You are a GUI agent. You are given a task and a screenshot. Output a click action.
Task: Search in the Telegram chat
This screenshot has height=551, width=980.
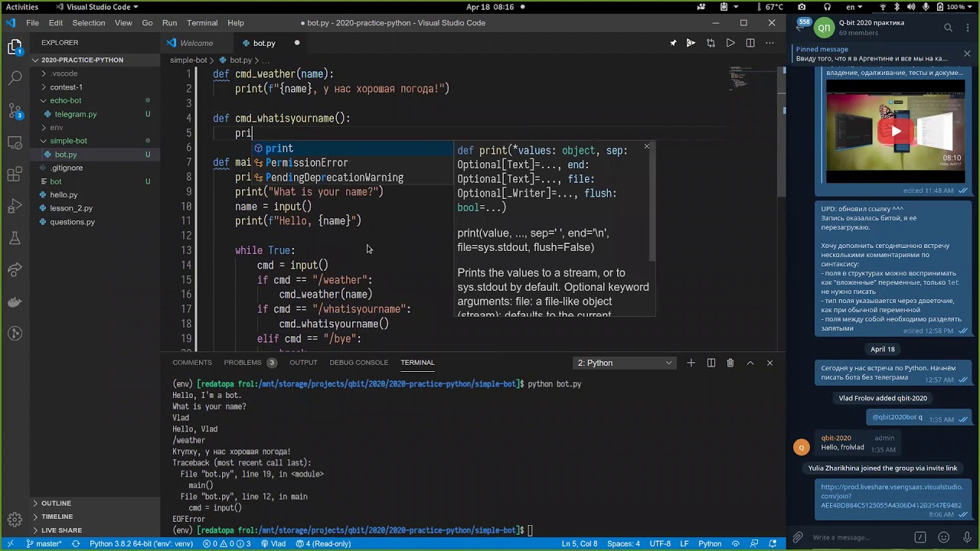click(948, 28)
